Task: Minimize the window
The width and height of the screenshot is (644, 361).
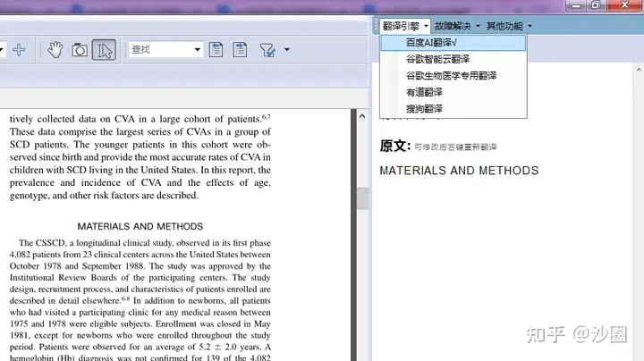Action: point(576,5)
